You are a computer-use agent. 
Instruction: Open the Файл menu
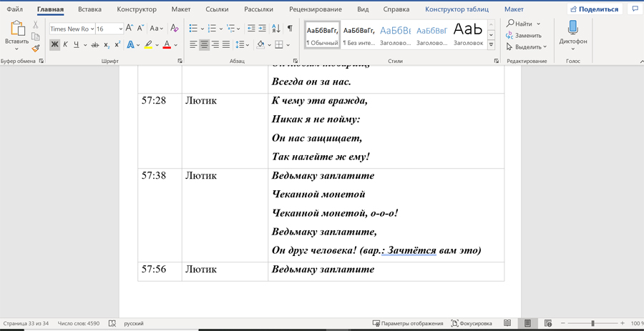point(15,9)
